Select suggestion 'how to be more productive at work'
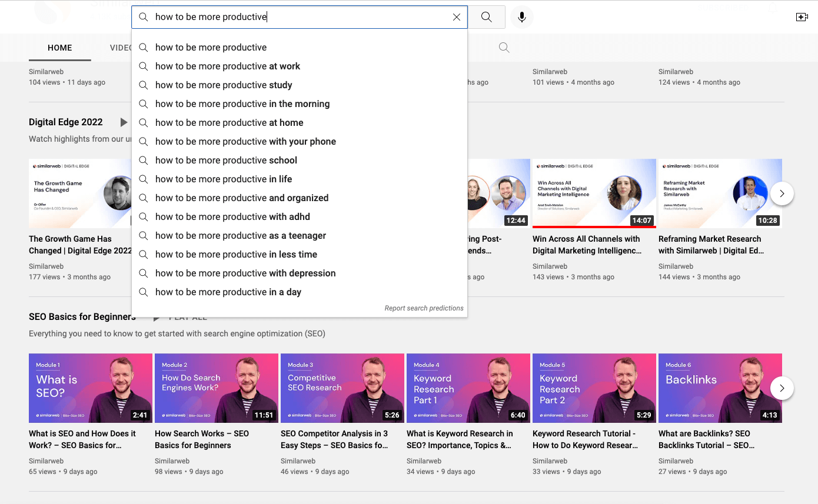Screen dimensions: 818x504 (228, 66)
